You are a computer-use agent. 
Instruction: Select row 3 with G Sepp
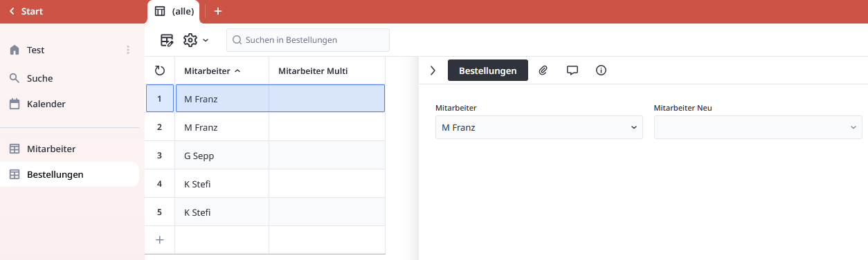point(265,156)
